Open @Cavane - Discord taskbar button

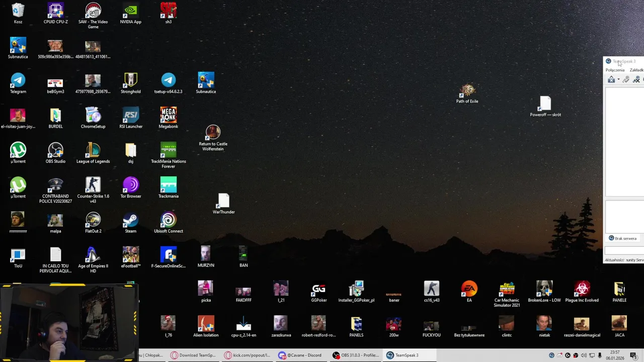click(301, 355)
